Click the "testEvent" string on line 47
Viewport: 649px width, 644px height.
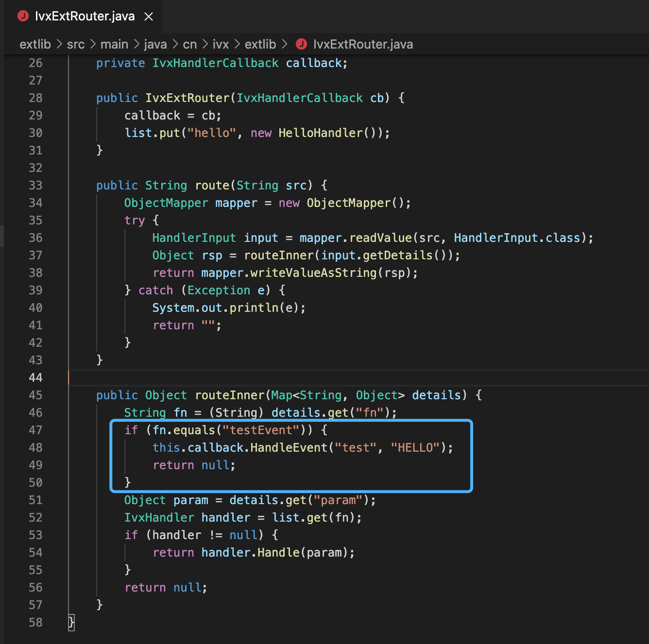tap(261, 430)
